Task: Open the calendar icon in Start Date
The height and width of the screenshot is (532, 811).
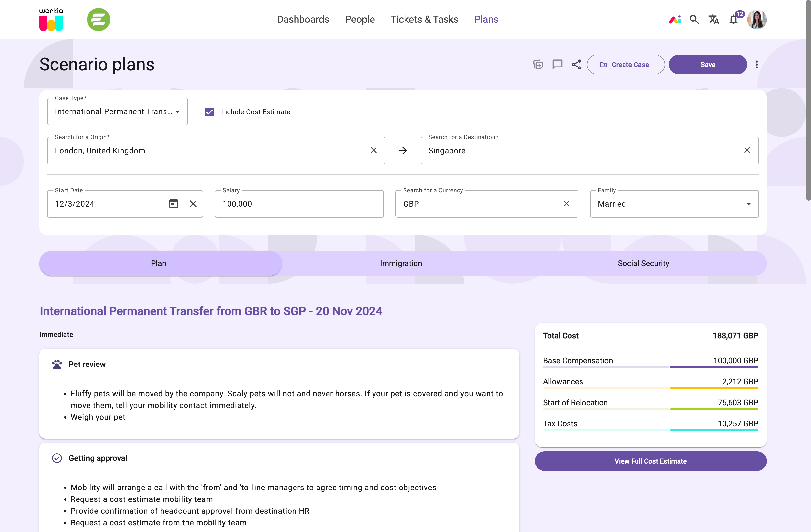Action: 174,203
